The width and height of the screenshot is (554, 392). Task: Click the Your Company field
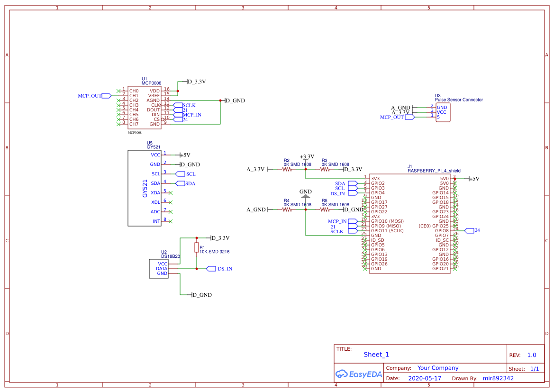(438, 368)
